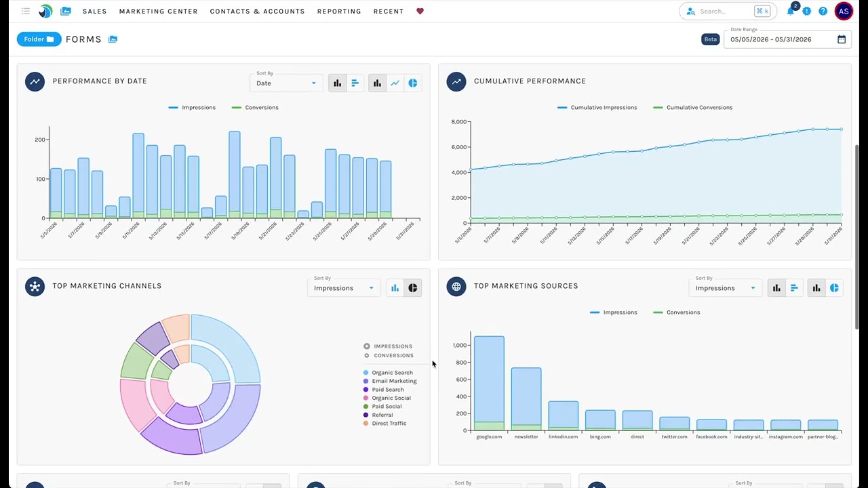Click the folder icon next to FORMS title
The width and height of the screenshot is (868, 488).
pyautogui.click(x=113, y=39)
